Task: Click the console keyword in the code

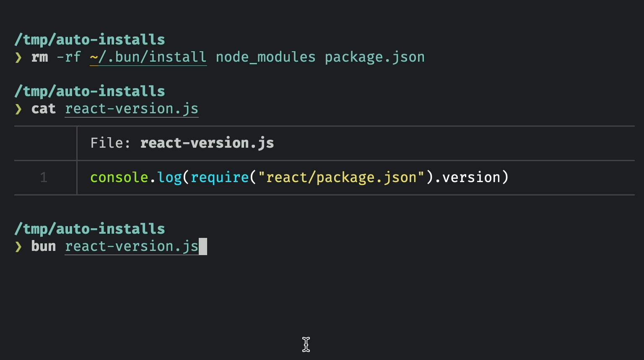Action: tap(119, 177)
